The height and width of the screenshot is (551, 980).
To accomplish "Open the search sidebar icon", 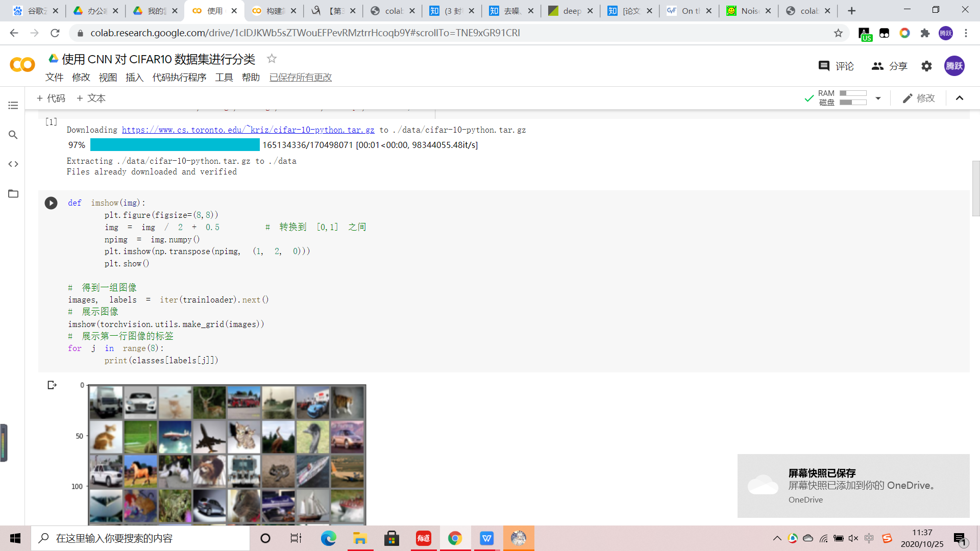I will [x=13, y=135].
